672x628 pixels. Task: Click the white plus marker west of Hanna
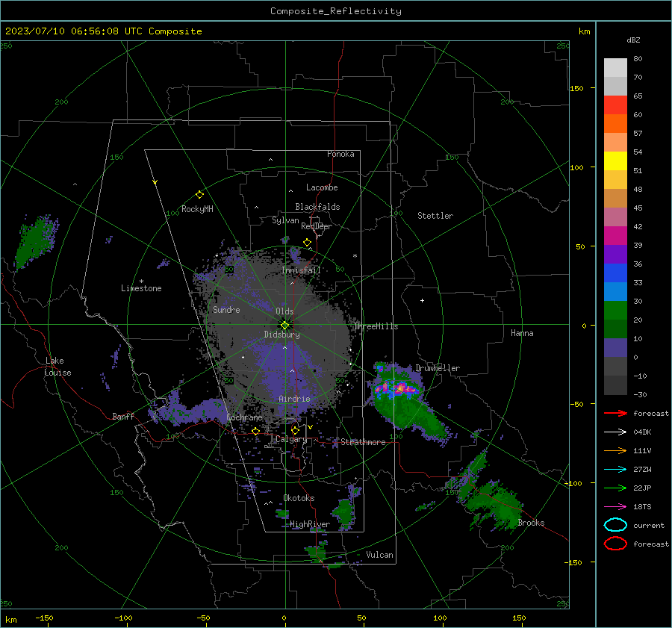pyautogui.click(x=422, y=300)
